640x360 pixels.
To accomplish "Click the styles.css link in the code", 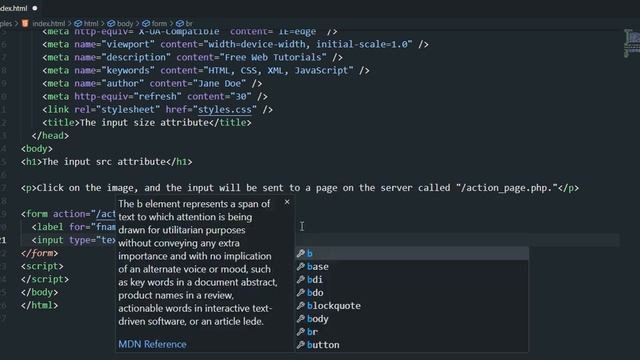I will click(225, 110).
